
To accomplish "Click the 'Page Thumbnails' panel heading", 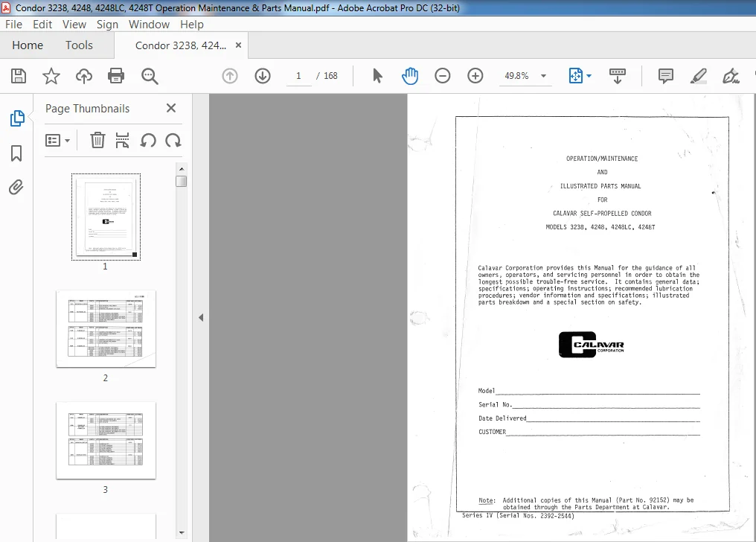I will point(87,109).
